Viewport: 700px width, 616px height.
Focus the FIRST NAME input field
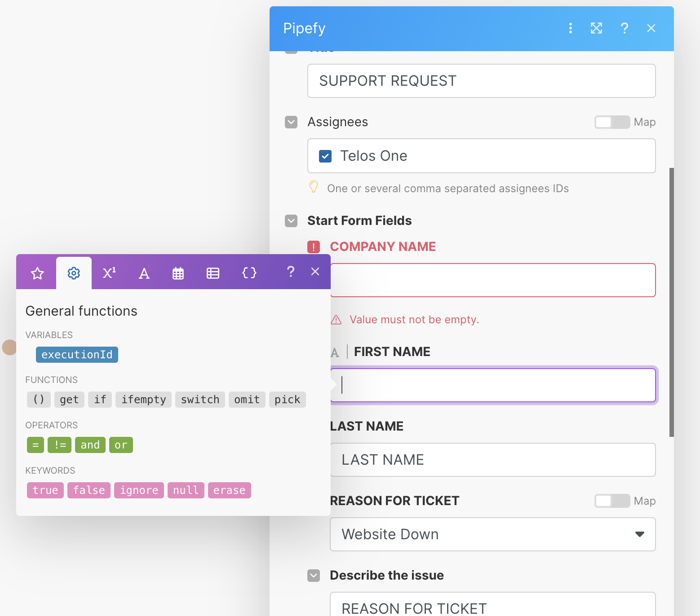pyautogui.click(x=493, y=385)
